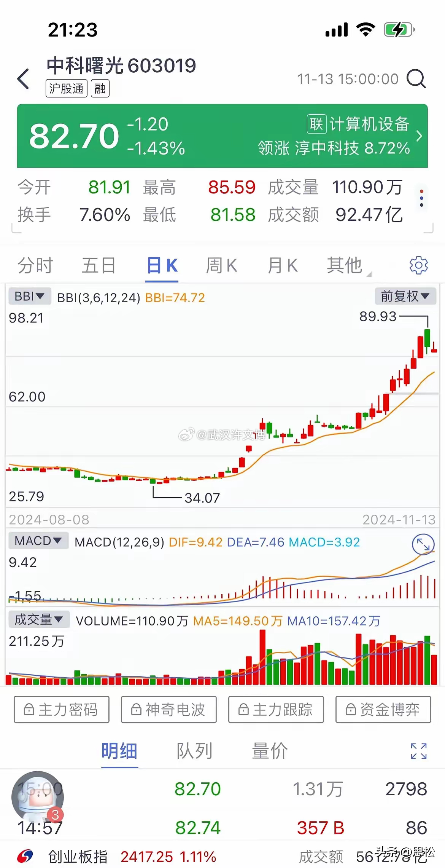
Task: Switch to 分时 tab
Action: point(35,265)
